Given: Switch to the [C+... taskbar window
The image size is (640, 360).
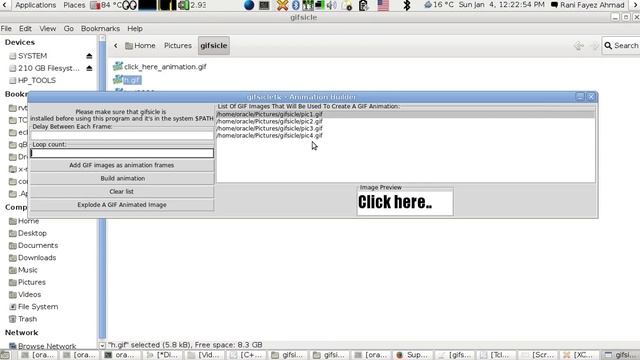Looking at the screenshot, I should (x=247, y=355).
